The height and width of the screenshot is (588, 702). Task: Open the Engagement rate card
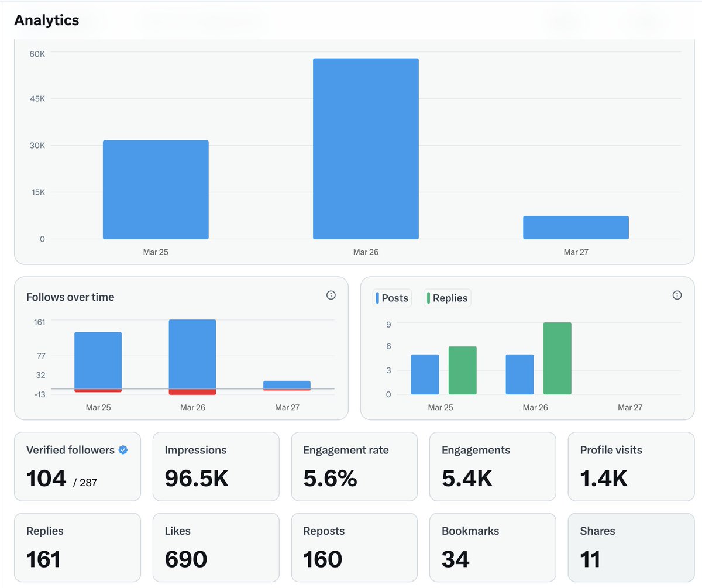(x=354, y=466)
